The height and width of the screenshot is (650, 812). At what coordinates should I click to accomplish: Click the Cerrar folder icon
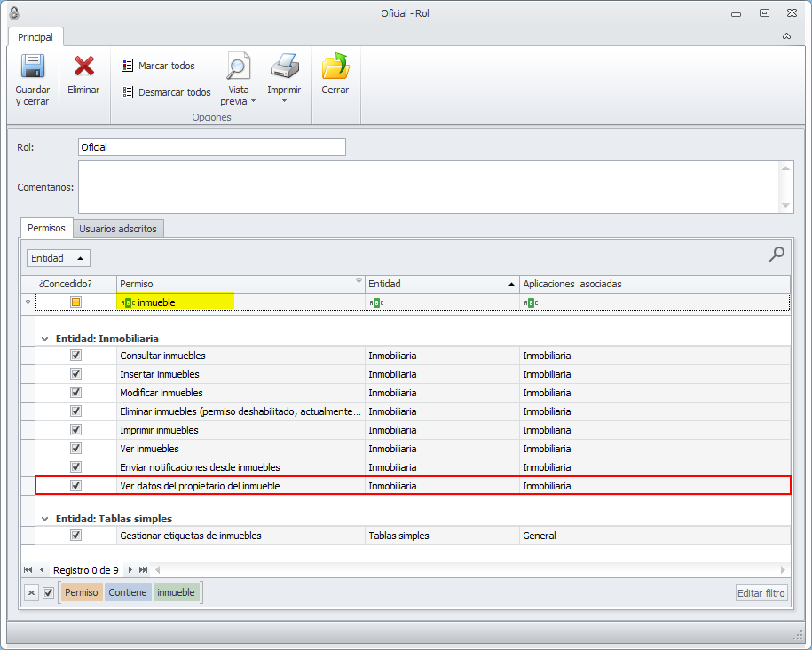click(335, 67)
